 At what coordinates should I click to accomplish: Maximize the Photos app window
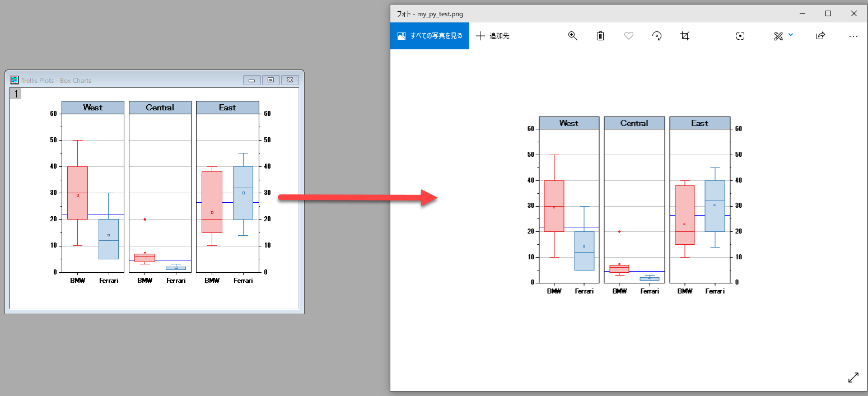828,13
